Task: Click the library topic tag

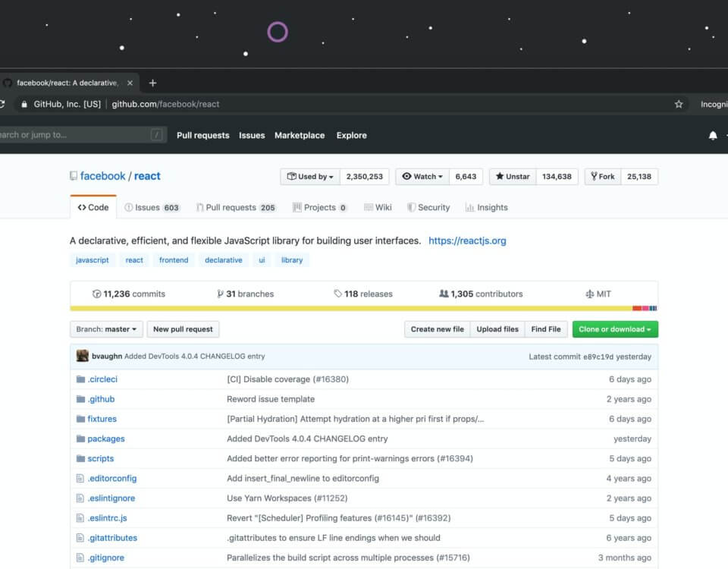Action: coord(291,260)
